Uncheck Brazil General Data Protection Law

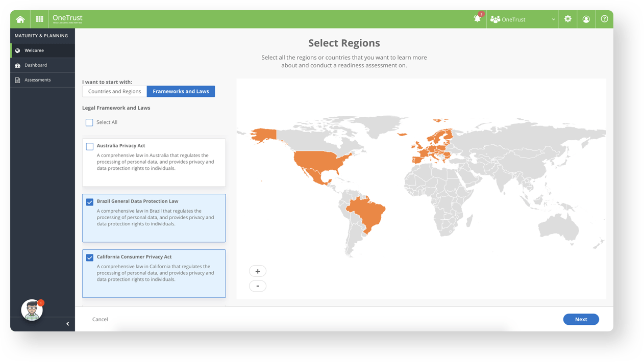click(90, 202)
